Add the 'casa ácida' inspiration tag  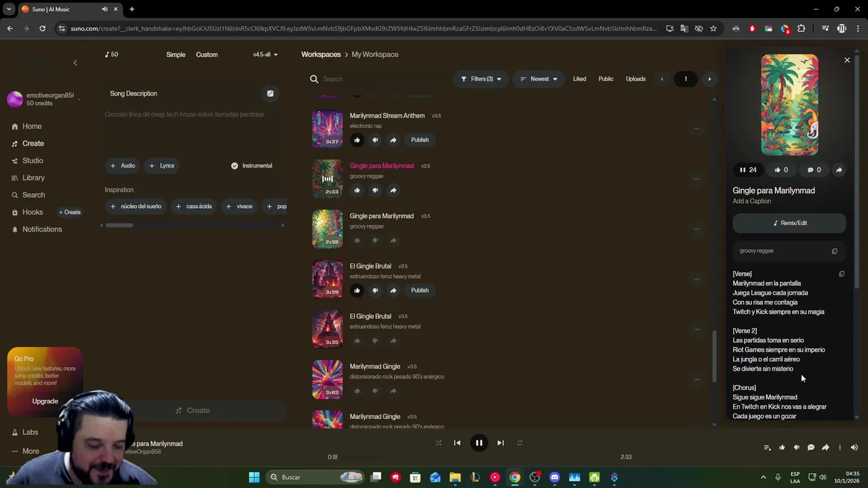(194, 206)
